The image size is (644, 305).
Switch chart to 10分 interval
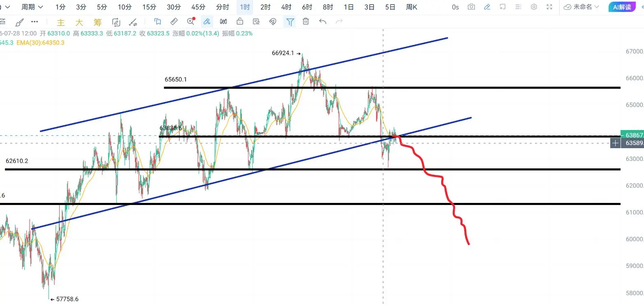coord(124,7)
